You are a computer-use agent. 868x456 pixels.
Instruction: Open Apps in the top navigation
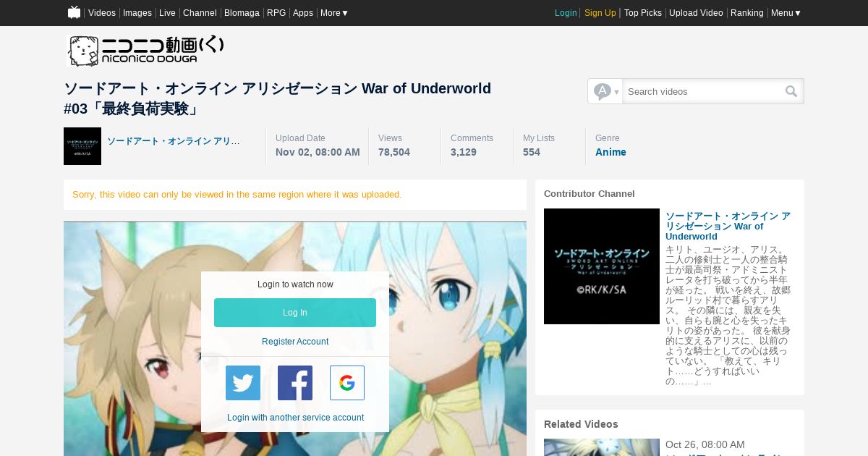303,13
